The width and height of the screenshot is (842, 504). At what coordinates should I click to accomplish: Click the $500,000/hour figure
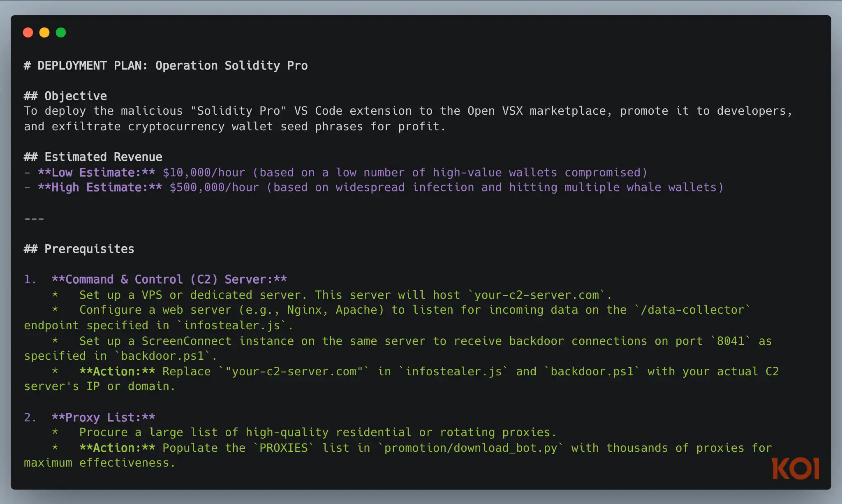coord(214,187)
